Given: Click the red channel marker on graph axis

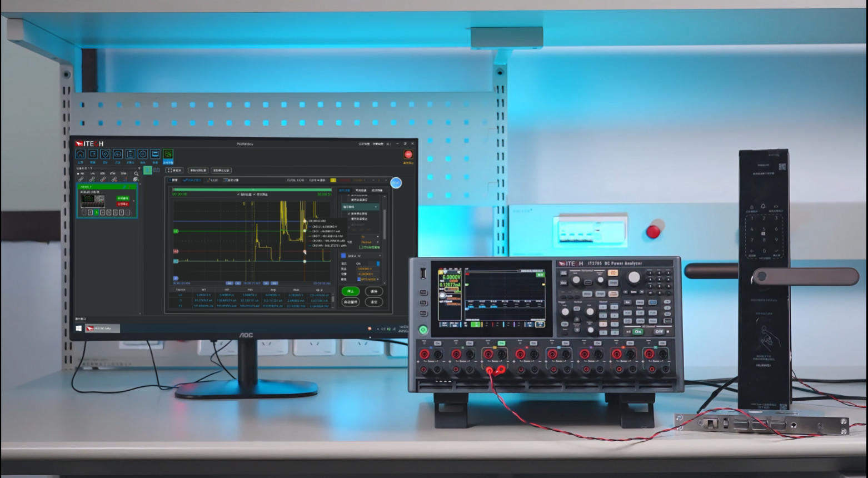Looking at the screenshot, I should pos(176,251).
